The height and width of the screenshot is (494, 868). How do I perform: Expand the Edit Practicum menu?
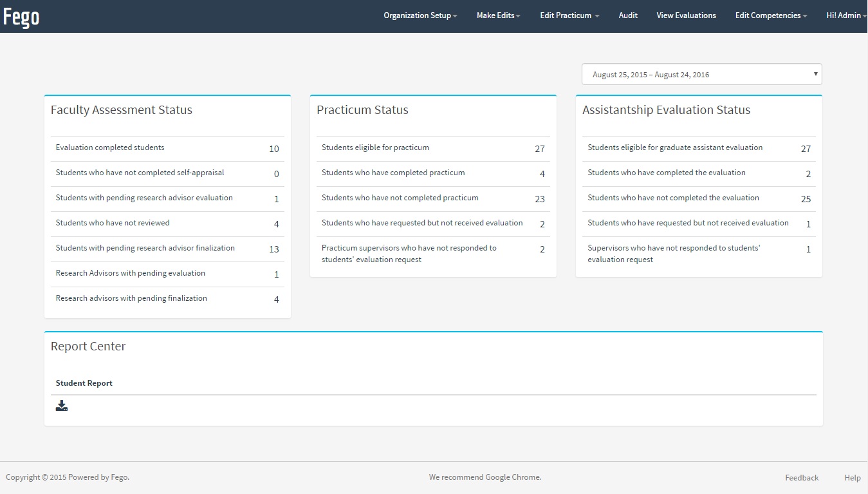click(569, 15)
